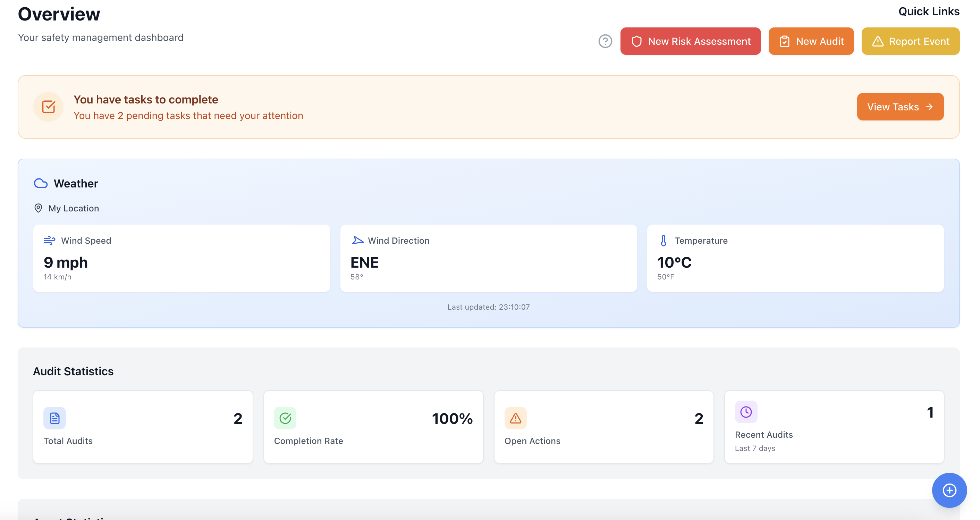Click the cloud Weather icon
Viewport: 980px width, 520px height.
(x=41, y=183)
